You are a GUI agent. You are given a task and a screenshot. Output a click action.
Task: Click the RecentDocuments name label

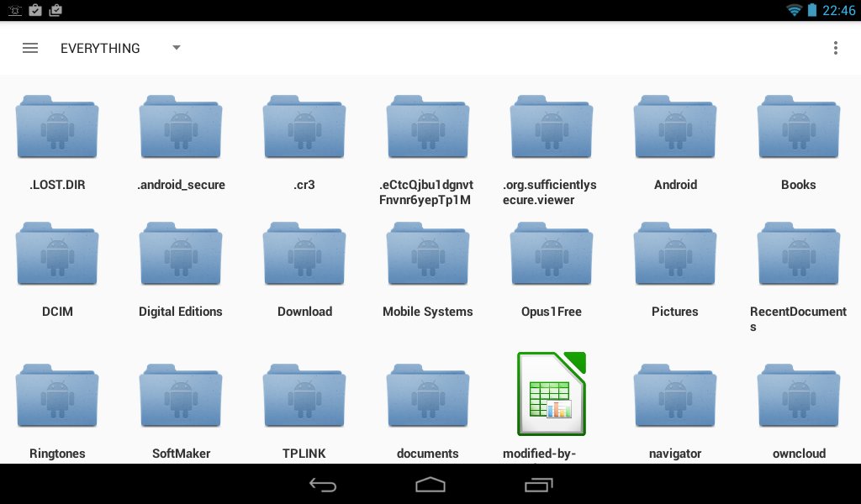[799, 318]
